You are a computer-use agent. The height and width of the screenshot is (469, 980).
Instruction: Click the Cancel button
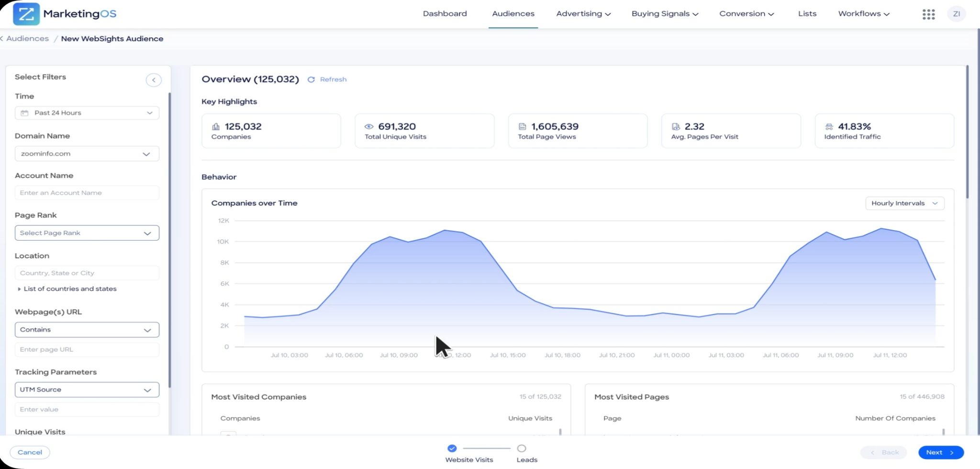coord(30,453)
